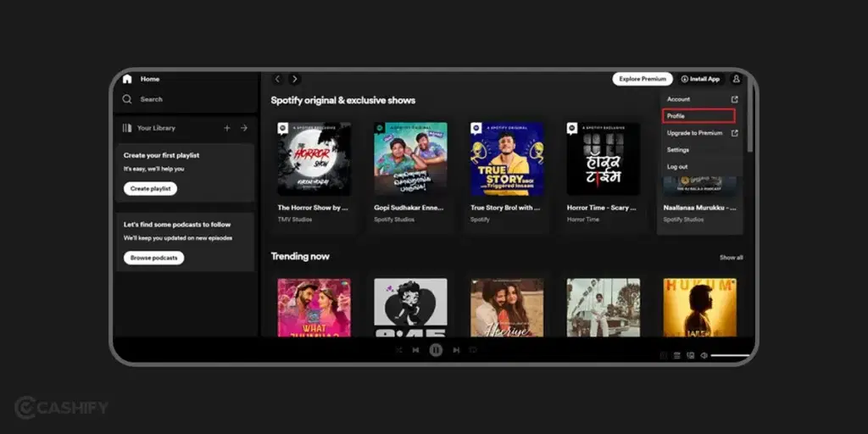Skip to next track

456,350
